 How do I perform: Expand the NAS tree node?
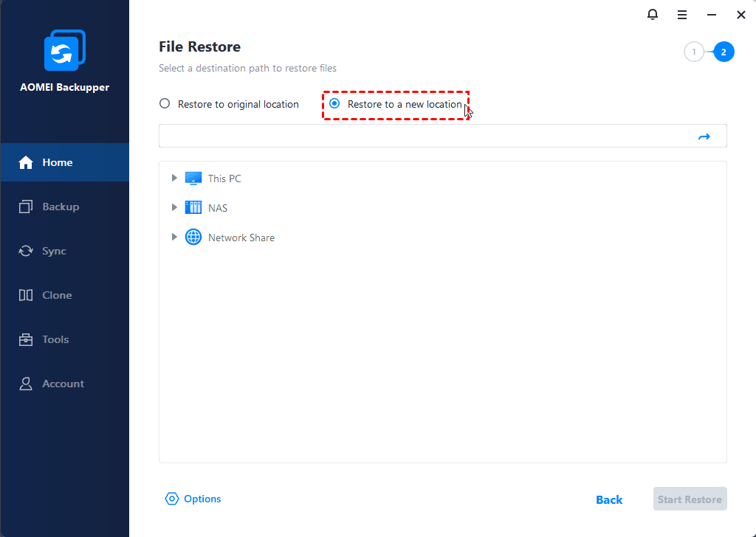pos(174,208)
